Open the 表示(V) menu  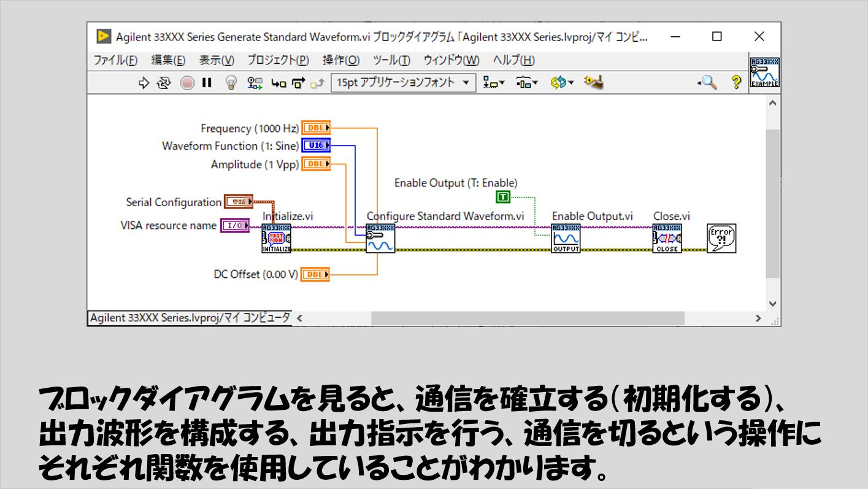(x=217, y=60)
